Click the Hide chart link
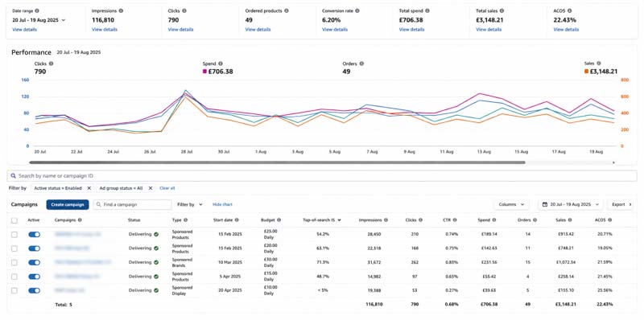This screenshot has height=320, width=644. pos(222,204)
